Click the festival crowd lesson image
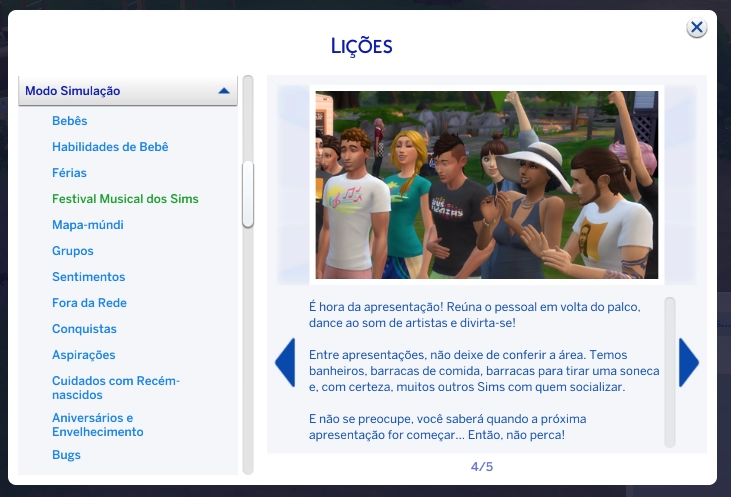 pyautogui.click(x=487, y=185)
